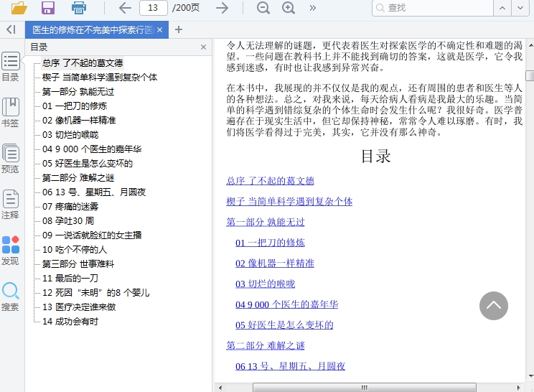Select outline item 总序 了不起的葛文德
This screenshot has height=392, width=534.
[83, 63]
